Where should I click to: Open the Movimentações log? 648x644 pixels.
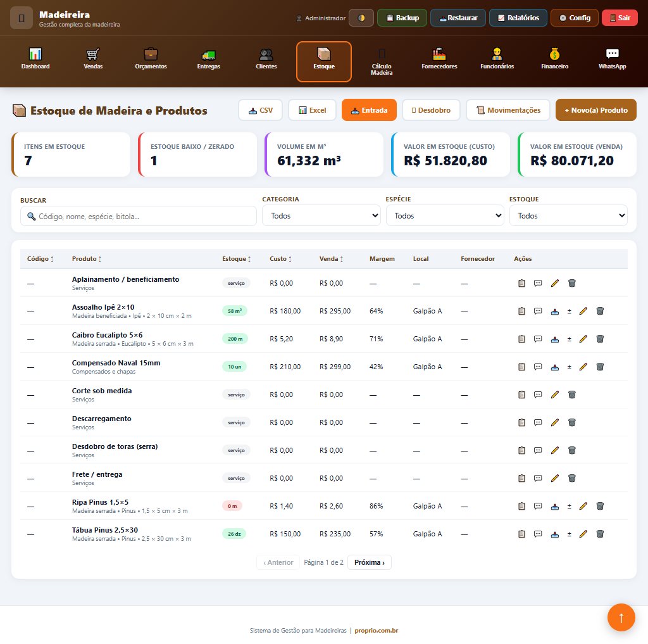pyautogui.click(x=508, y=110)
